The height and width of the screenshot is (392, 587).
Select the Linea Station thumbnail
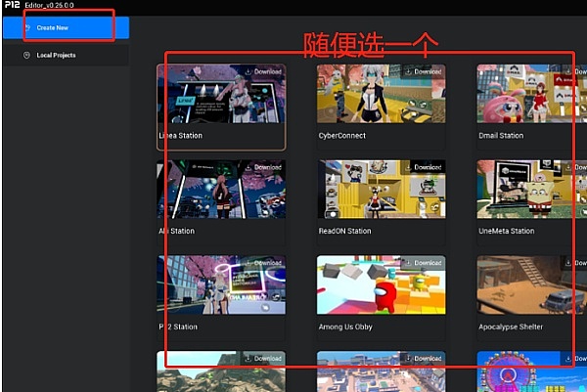coord(220,96)
